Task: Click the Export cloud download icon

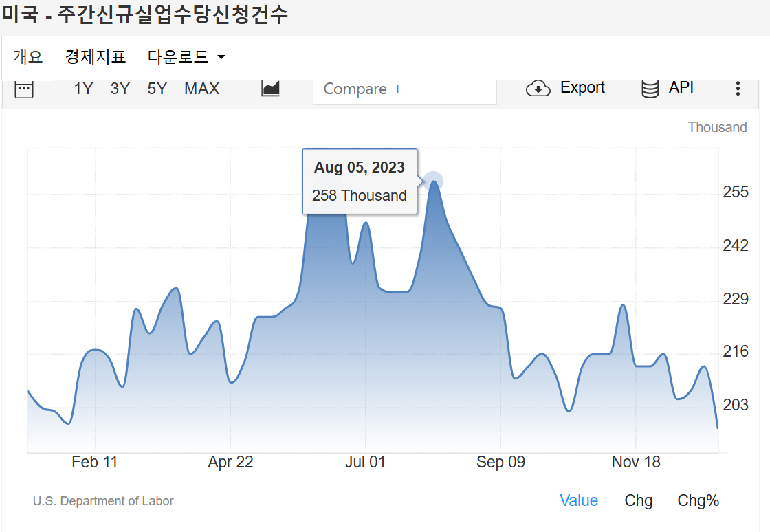Action: [x=538, y=89]
